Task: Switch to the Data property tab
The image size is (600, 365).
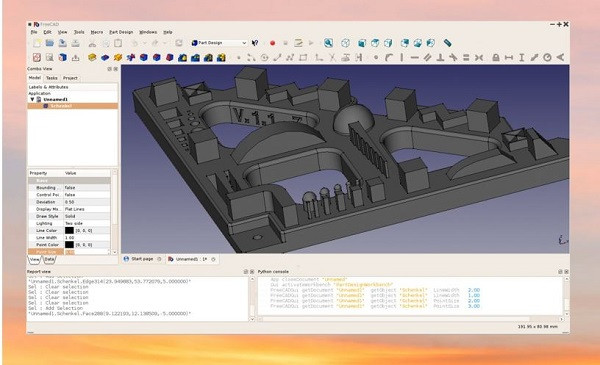Action: 49,259
